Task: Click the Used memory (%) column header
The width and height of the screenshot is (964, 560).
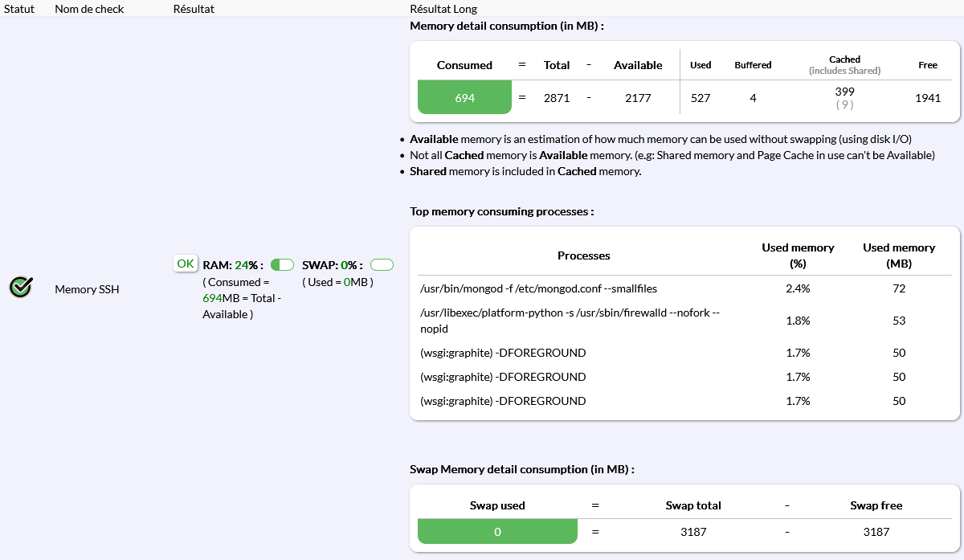Action: click(798, 255)
